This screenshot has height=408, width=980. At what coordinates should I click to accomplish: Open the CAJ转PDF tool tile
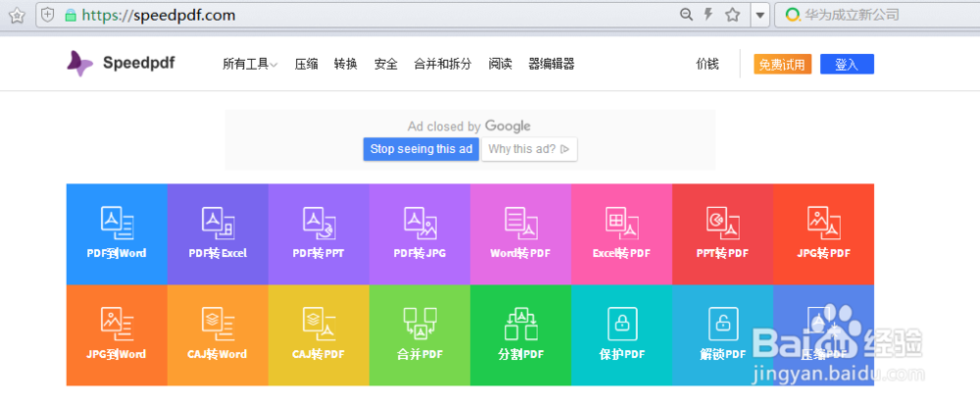pyautogui.click(x=318, y=335)
